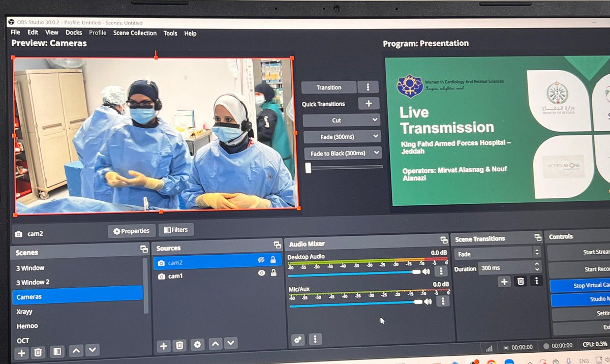Open the Fade combo box in Scene Transitions

coord(498,253)
